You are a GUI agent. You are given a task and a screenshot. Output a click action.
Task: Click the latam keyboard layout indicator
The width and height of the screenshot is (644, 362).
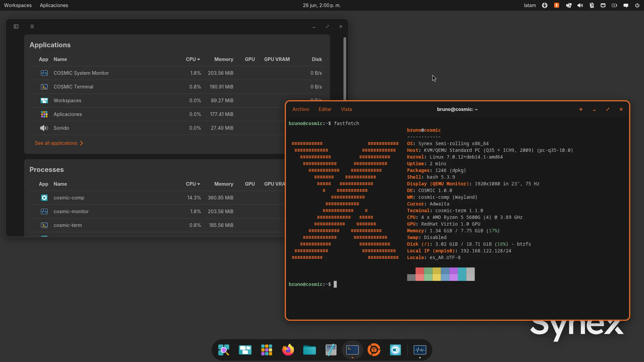(x=530, y=5)
